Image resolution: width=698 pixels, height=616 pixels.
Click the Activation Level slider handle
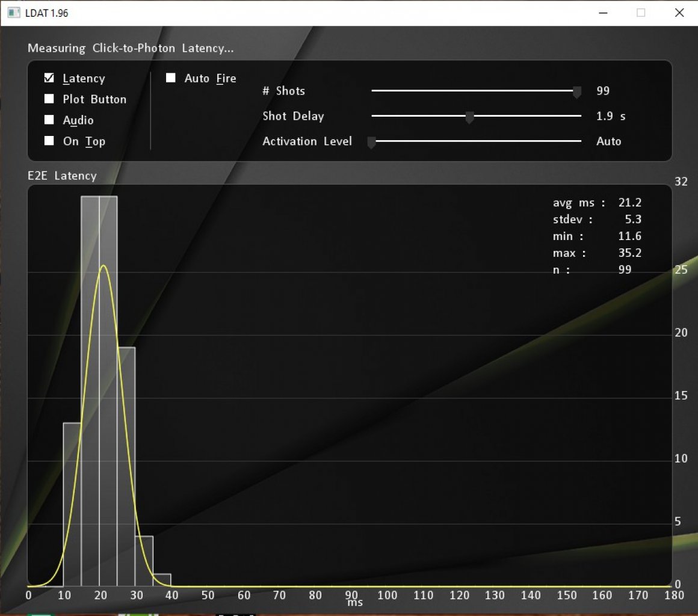(x=371, y=143)
